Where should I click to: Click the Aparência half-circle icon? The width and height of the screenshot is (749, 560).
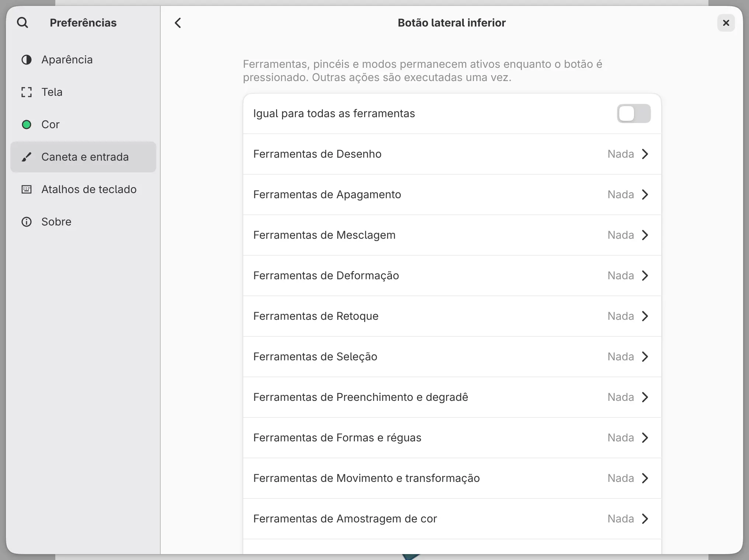[x=27, y=60]
